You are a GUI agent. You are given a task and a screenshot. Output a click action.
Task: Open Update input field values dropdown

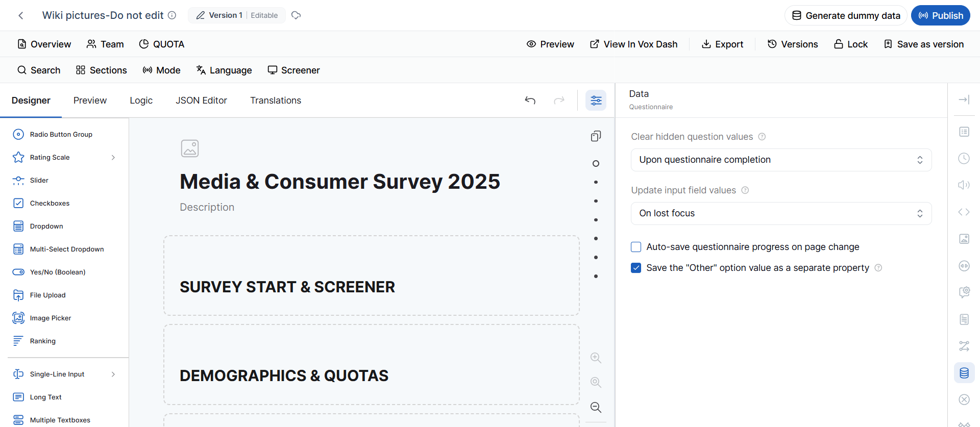coord(781,213)
